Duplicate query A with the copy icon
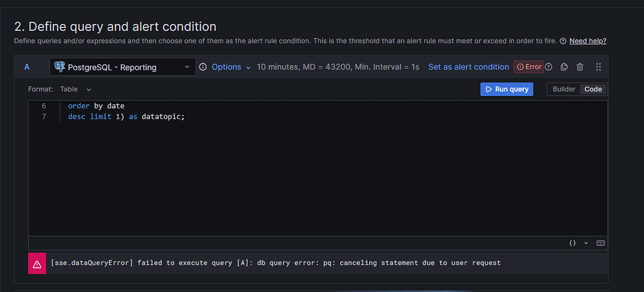The image size is (644, 292). tap(564, 67)
